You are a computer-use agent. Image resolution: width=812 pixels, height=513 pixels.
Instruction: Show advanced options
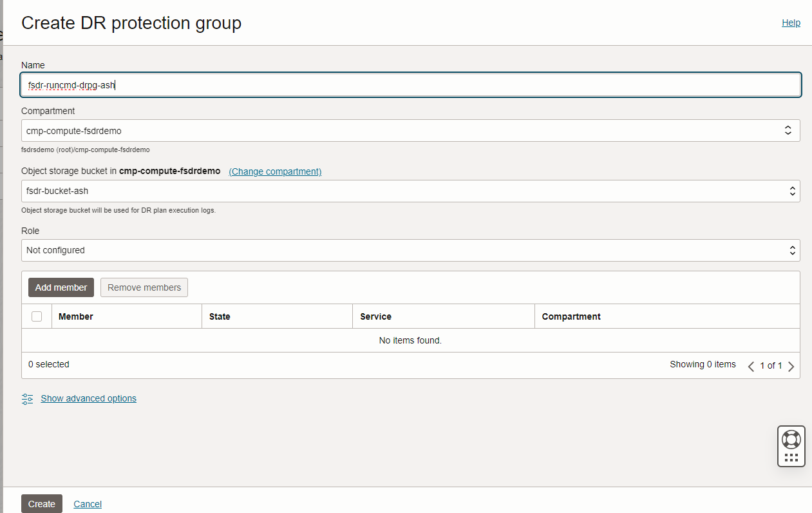tap(88, 398)
